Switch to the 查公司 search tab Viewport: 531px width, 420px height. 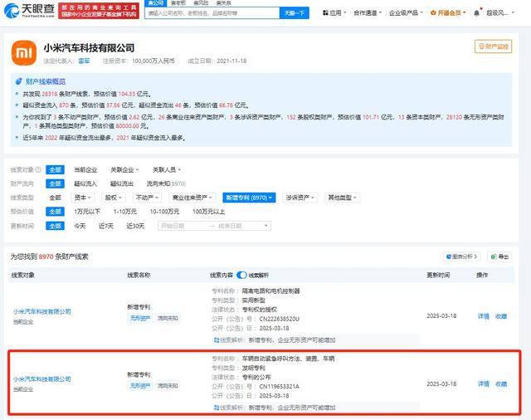pos(156,3)
